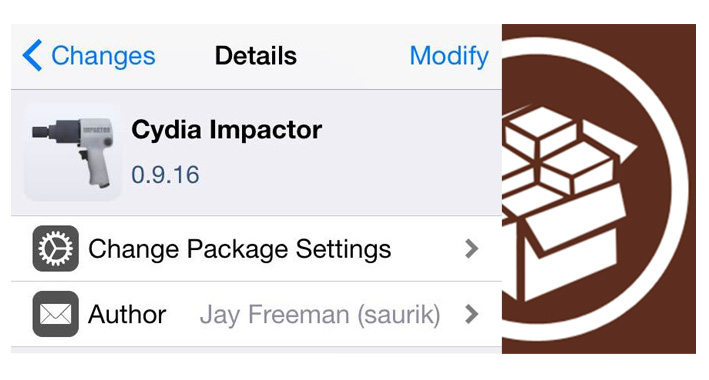Click the gear icon for package settings
Image resolution: width=709 pixels, height=380 pixels.
(56, 248)
